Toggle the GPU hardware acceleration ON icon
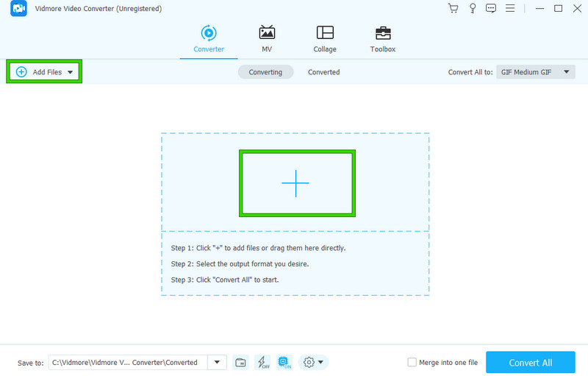The image size is (588, 376). [284, 362]
